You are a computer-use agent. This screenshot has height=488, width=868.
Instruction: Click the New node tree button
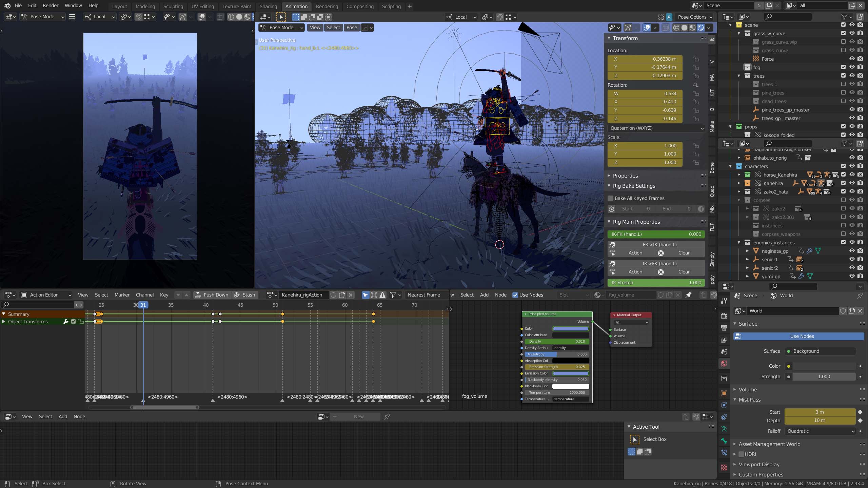click(x=355, y=416)
